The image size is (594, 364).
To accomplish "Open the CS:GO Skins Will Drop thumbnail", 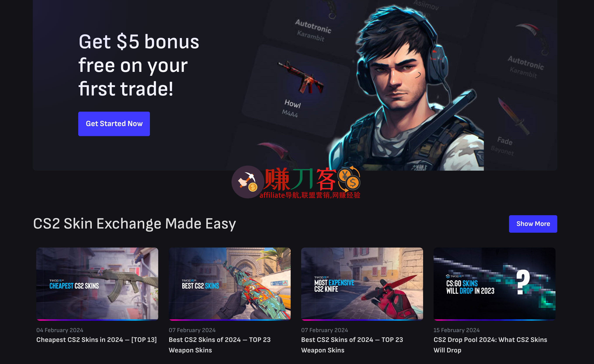I will coord(494,284).
